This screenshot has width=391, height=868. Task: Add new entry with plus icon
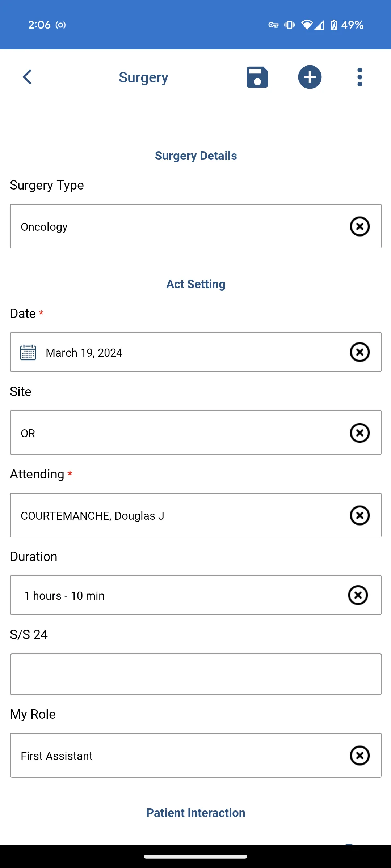[310, 77]
